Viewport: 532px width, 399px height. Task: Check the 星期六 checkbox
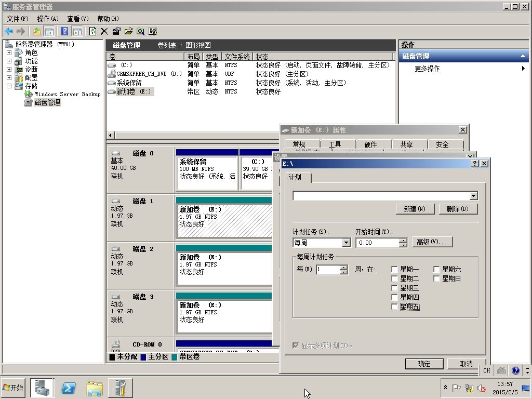(436, 270)
